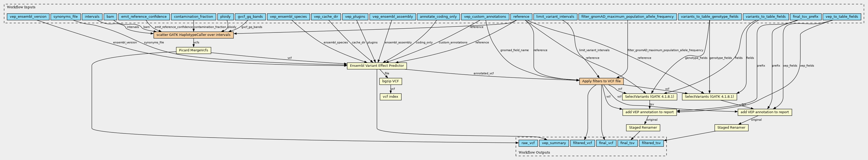868x160 pixels.
Task: Click the Workflow Outputs group label
Action: point(534,153)
